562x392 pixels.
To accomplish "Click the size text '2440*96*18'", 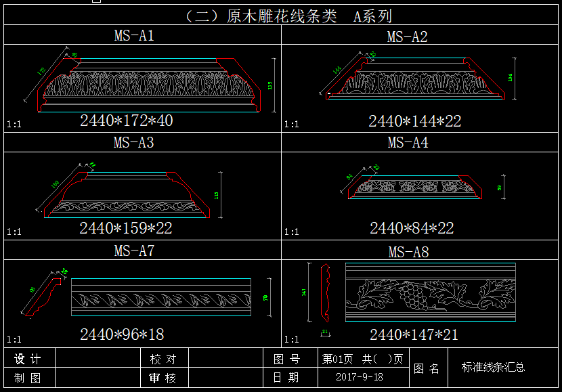I will pyautogui.click(x=122, y=334).
